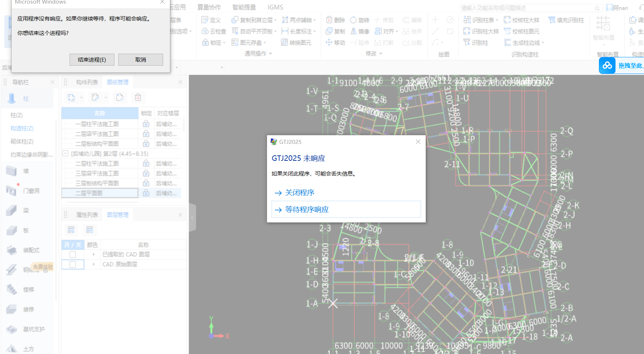Toggle lock for 二层平面图 row
The image size is (644, 354).
pos(146,193)
